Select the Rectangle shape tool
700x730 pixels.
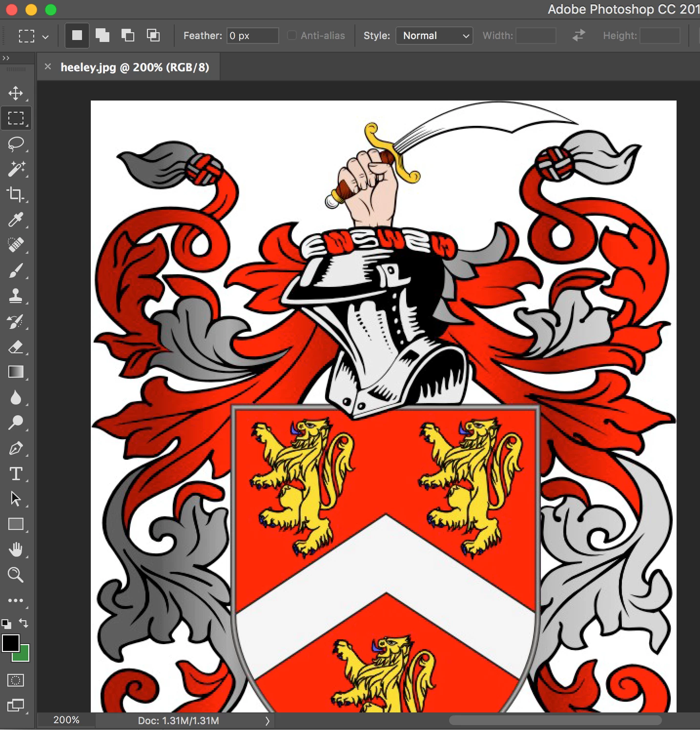point(16,524)
